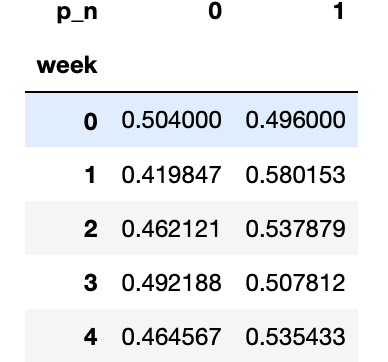Click the value 0.462121

[x=171, y=229]
